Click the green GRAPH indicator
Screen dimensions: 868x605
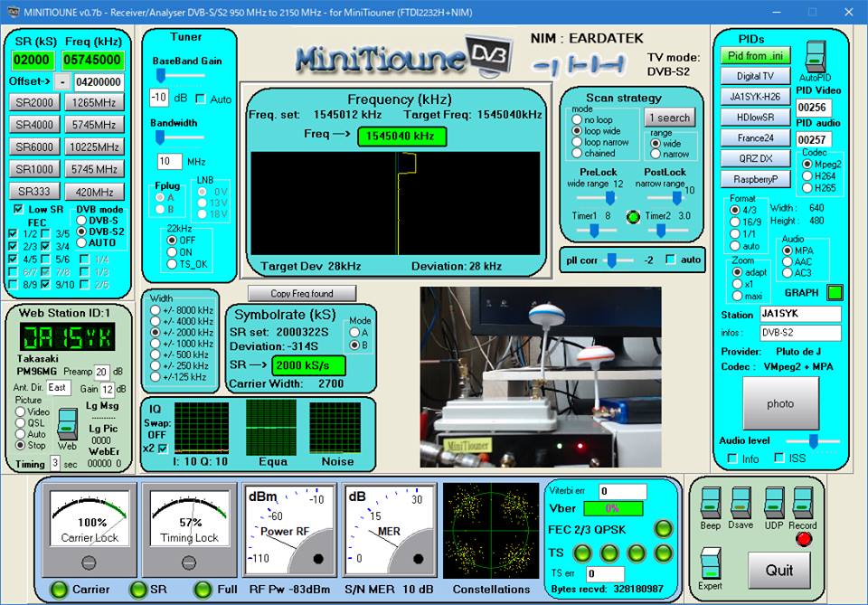pos(835,292)
